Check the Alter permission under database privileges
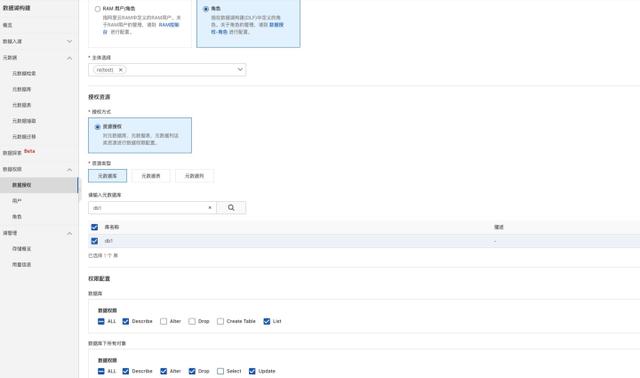 coord(163,321)
